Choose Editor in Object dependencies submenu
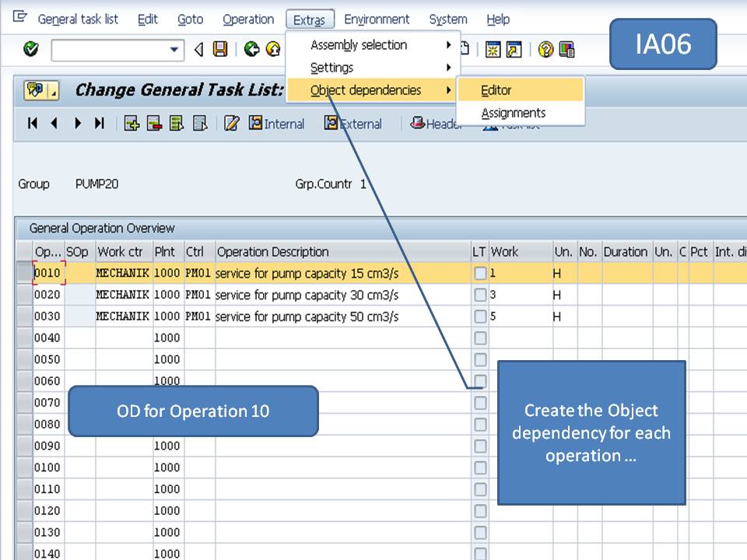The height and width of the screenshot is (560, 747). pos(521,90)
